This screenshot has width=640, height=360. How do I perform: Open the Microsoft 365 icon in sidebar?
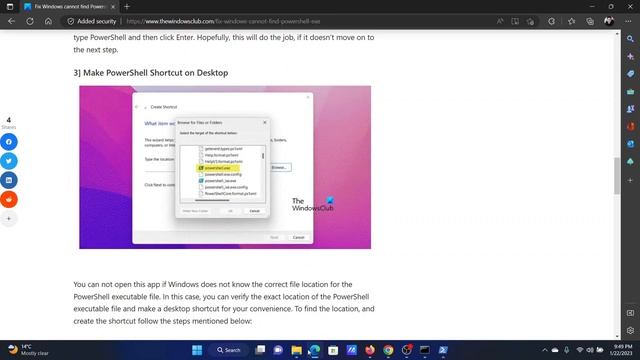630,127
